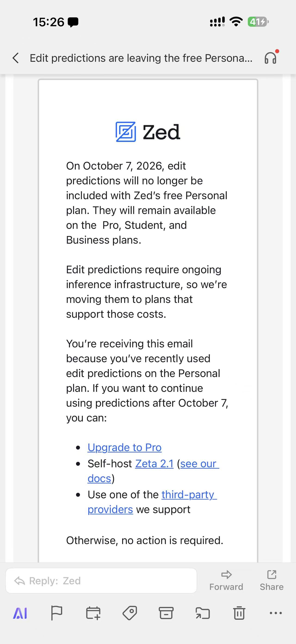Go back using the left chevron

(16, 58)
